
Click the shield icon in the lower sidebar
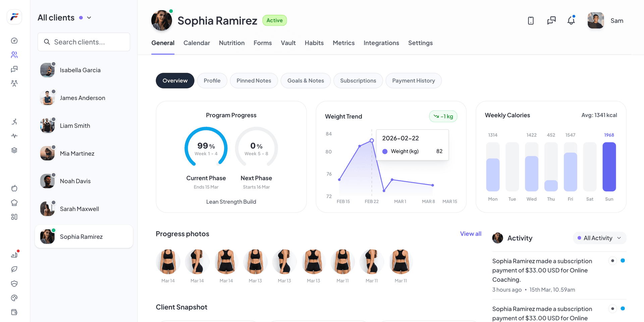(14, 283)
